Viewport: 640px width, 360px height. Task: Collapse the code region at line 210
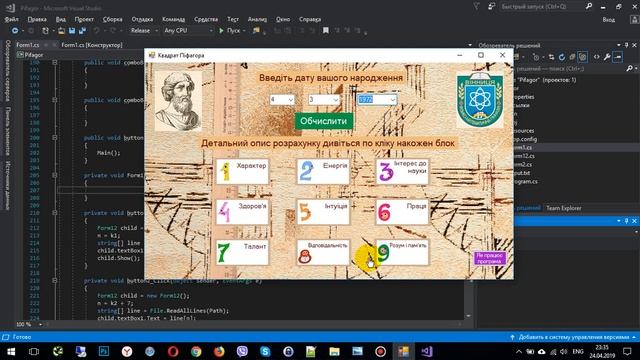click(x=55, y=213)
